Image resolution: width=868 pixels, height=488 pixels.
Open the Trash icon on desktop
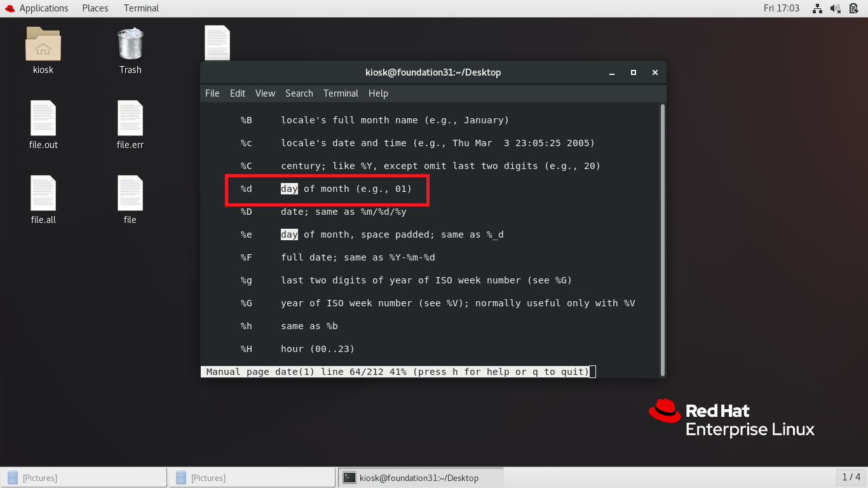pyautogui.click(x=130, y=44)
